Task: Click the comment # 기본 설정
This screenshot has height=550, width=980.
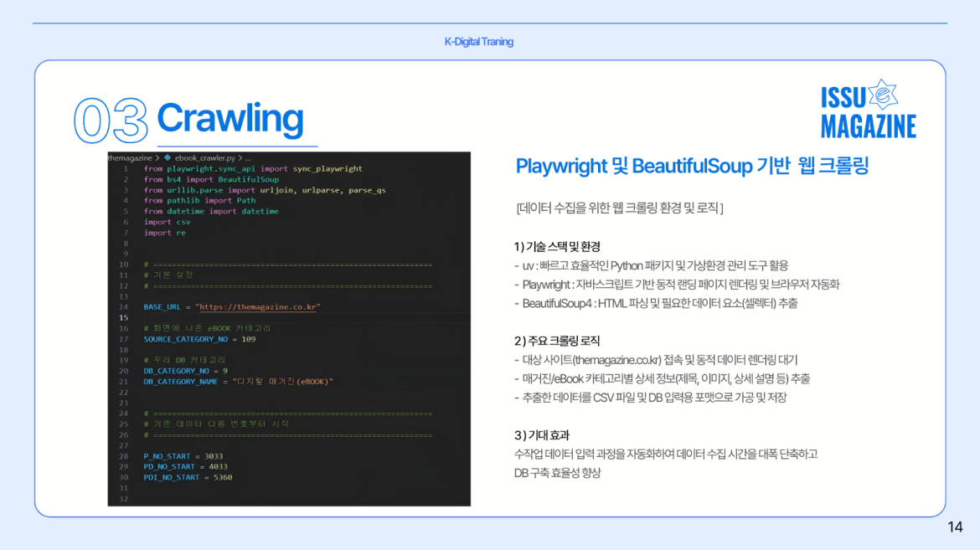Action: point(168,275)
